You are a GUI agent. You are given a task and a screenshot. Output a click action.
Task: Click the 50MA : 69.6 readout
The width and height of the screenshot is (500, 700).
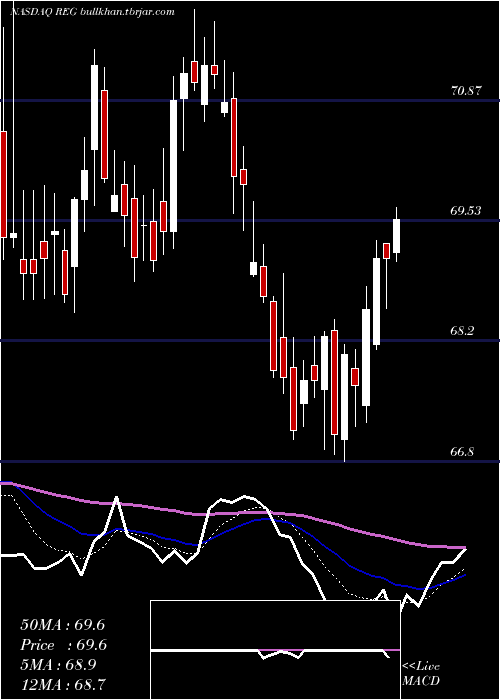[63, 625]
